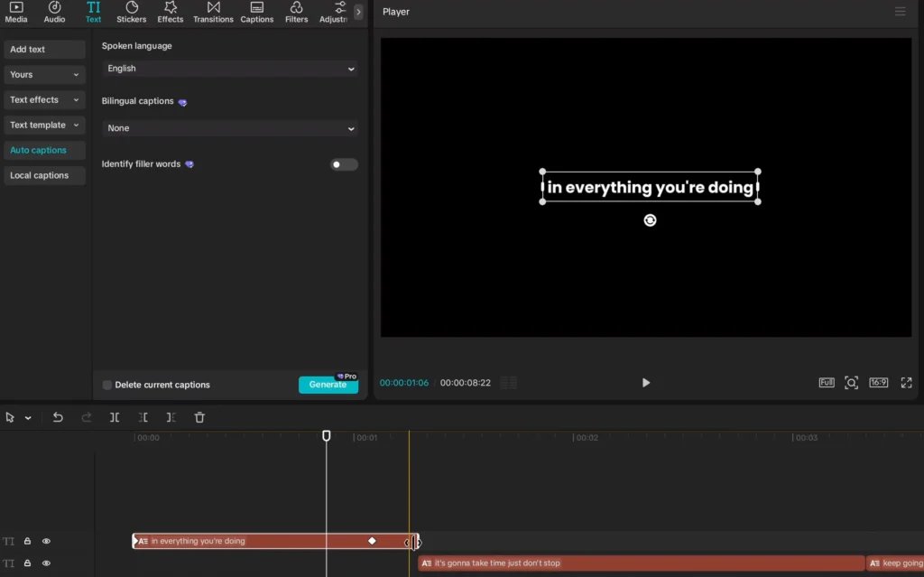Screen dimensions: 924x577
Task: Open the Spoken language English dropdown
Action: point(230,69)
